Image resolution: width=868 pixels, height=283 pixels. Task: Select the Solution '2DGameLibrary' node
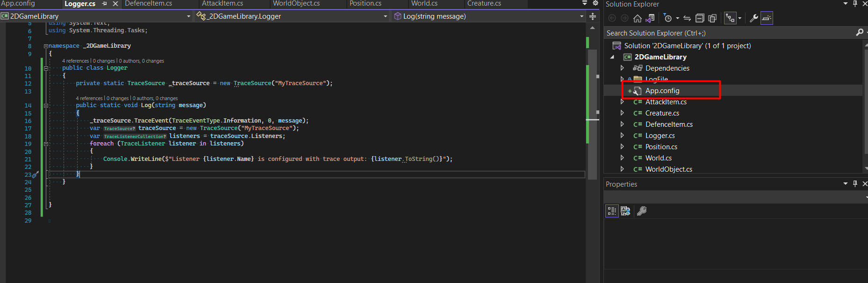[688, 46]
